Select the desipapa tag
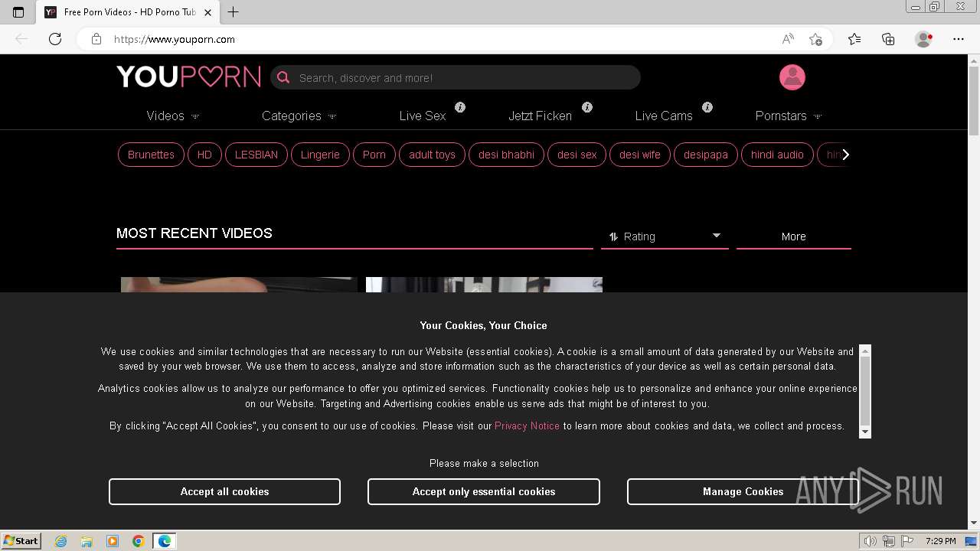Screen dimensions: 980x551 pos(706,155)
